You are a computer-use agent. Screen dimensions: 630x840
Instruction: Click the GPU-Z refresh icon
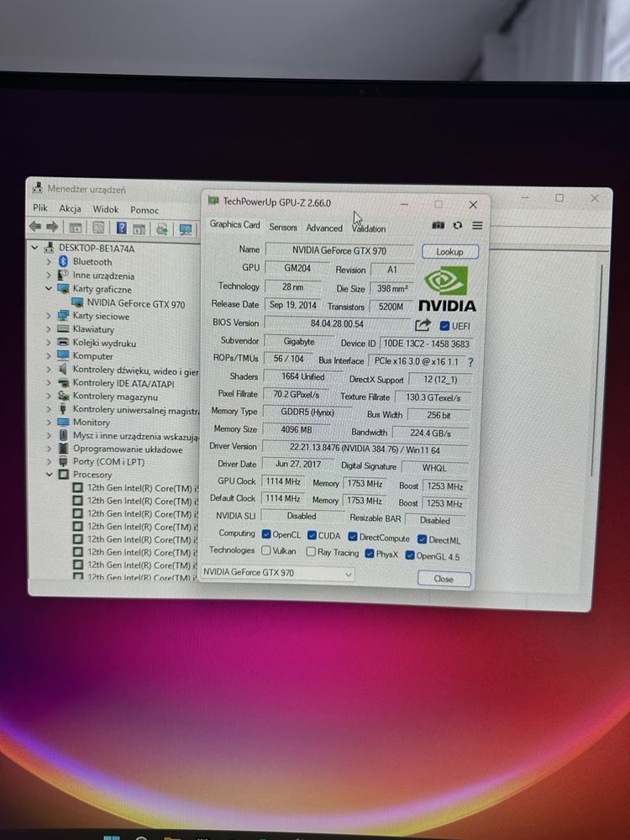(x=458, y=225)
